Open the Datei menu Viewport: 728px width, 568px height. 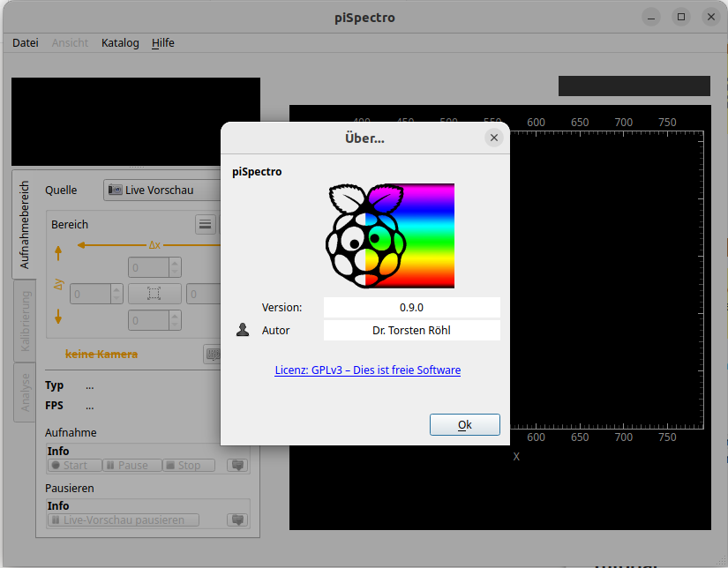click(x=26, y=42)
